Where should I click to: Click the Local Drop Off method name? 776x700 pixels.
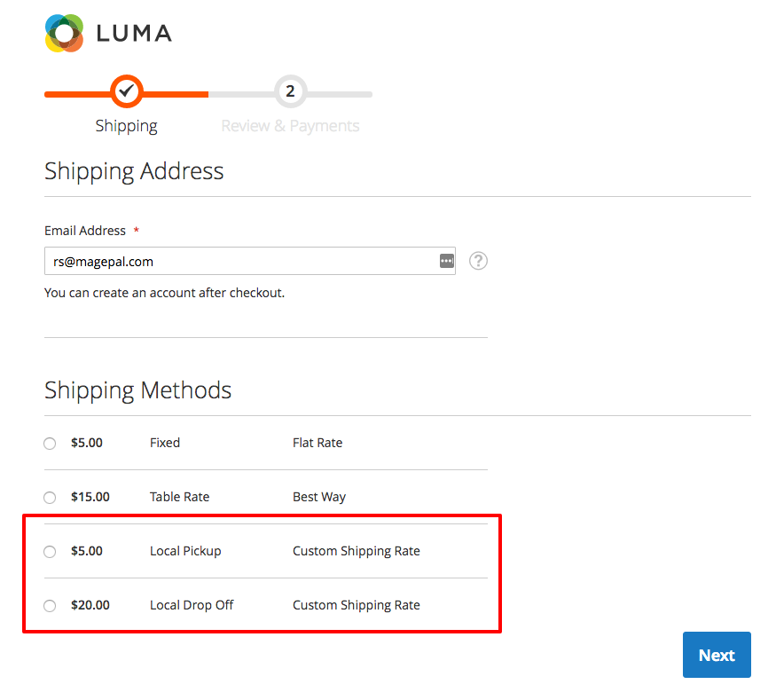tap(192, 605)
